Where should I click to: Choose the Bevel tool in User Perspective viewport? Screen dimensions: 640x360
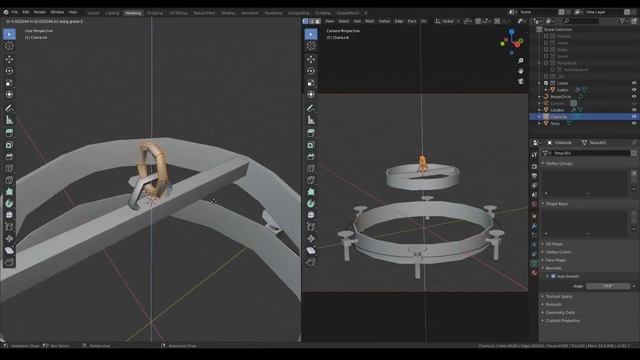click(9, 157)
